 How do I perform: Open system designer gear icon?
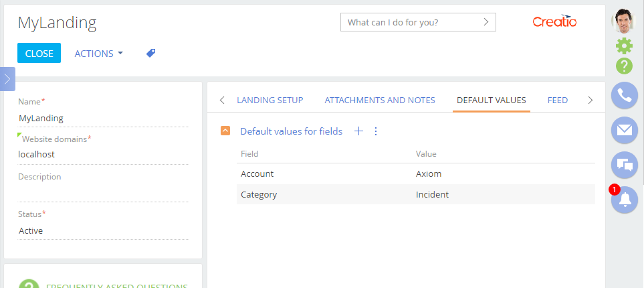625,46
